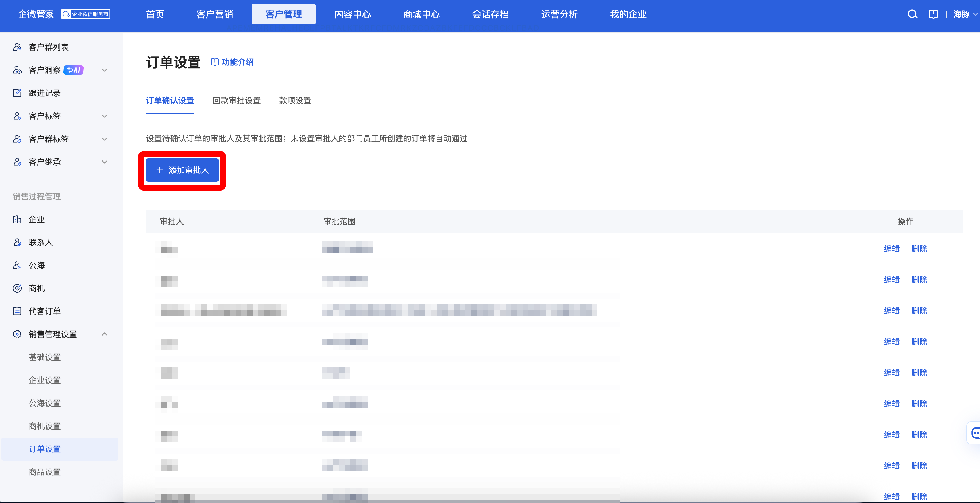Open 公海设置 in the sidebar
Viewport: 980px width, 503px height.
coord(45,403)
